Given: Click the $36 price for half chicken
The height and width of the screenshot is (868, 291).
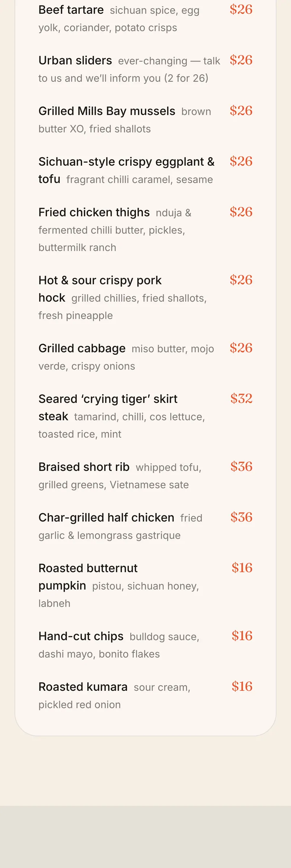Looking at the screenshot, I should click(241, 517).
